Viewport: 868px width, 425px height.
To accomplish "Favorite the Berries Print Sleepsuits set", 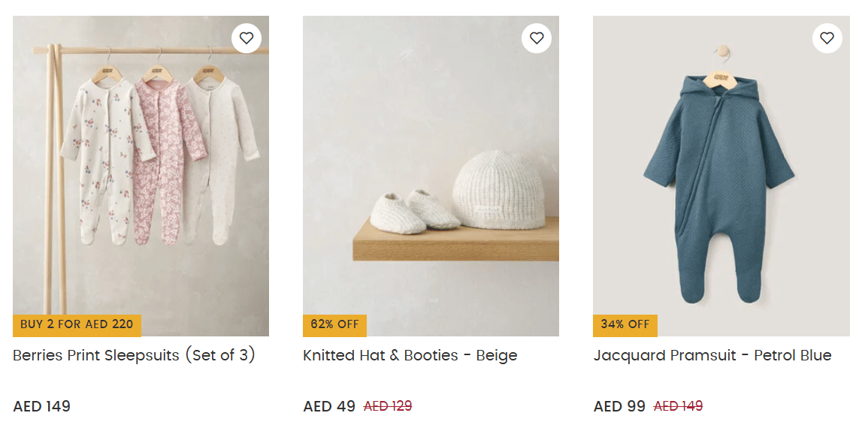I will point(246,38).
